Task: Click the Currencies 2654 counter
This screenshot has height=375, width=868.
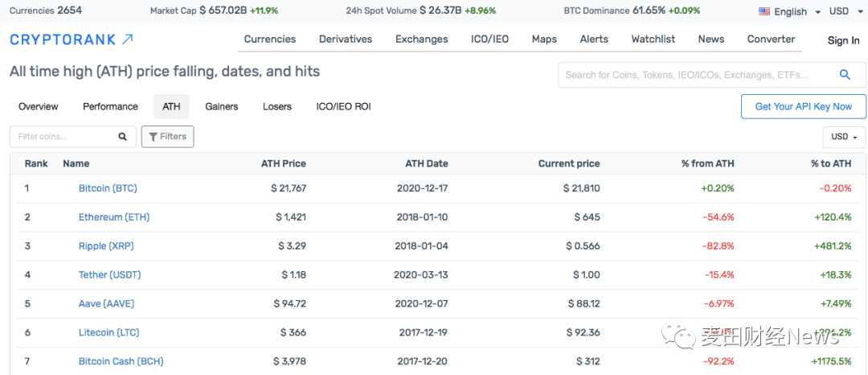Action: pyautogui.click(x=44, y=10)
